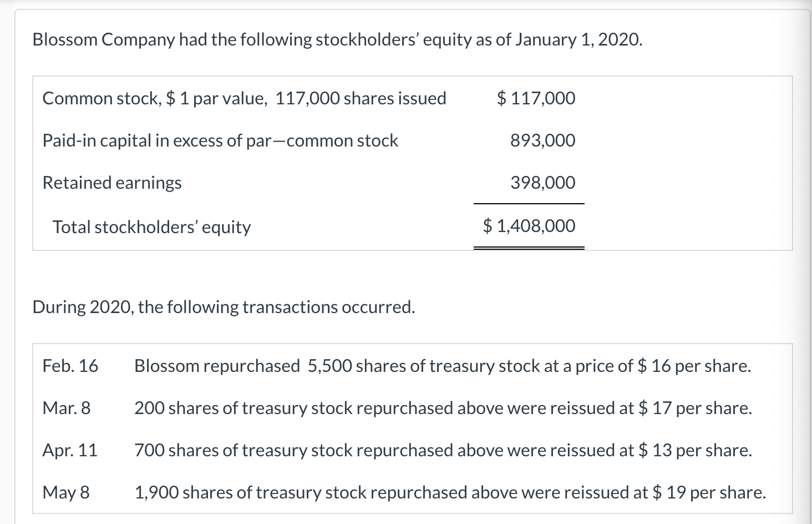Click the 893,000 paid-in capital amount
Image resolution: width=812 pixels, height=524 pixels.
542,140
